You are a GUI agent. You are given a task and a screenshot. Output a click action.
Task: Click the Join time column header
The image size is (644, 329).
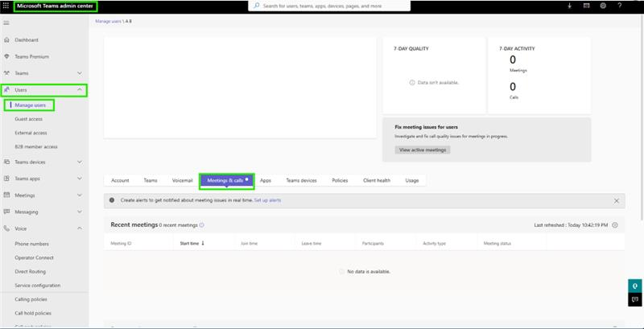(x=249, y=244)
